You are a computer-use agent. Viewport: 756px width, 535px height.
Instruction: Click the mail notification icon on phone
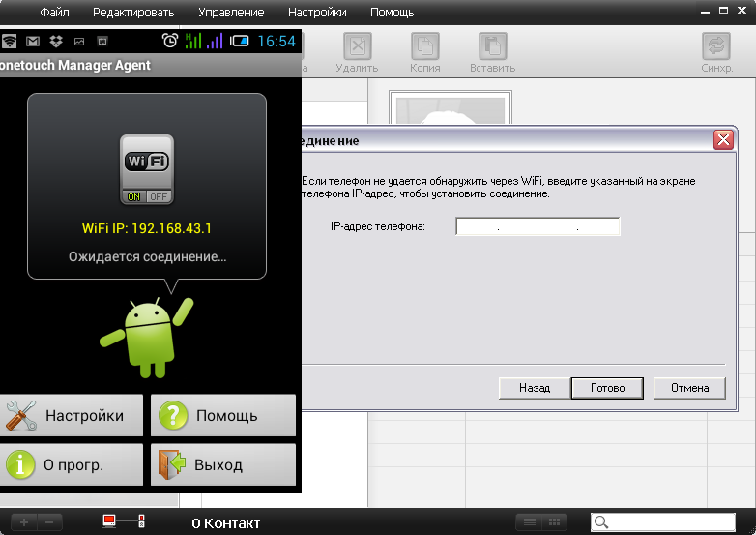(33, 41)
